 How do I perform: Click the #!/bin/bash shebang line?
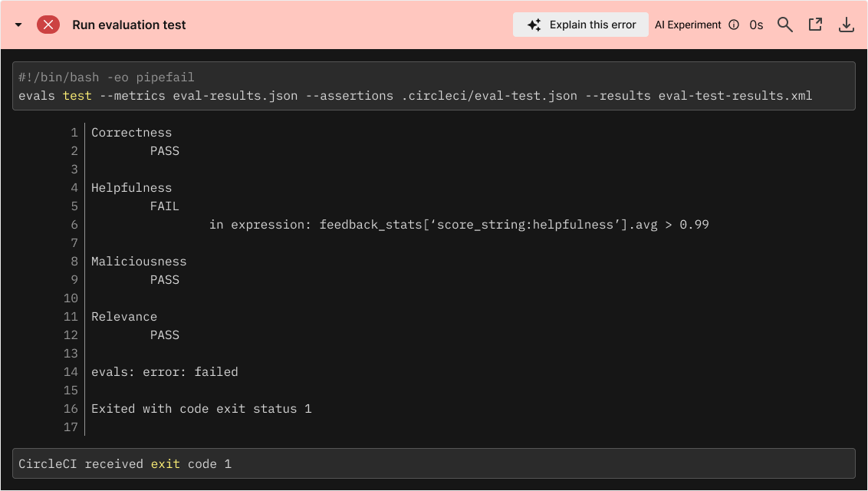click(x=107, y=77)
